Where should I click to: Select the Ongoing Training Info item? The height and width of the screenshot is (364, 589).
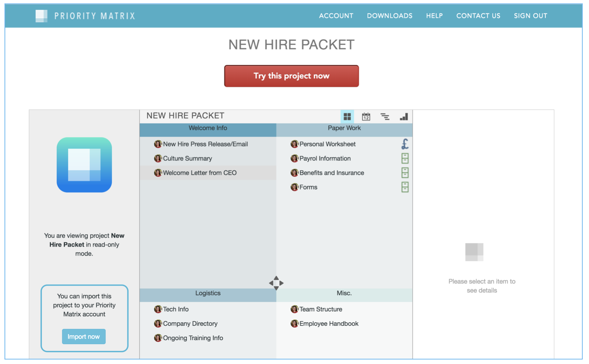click(193, 338)
